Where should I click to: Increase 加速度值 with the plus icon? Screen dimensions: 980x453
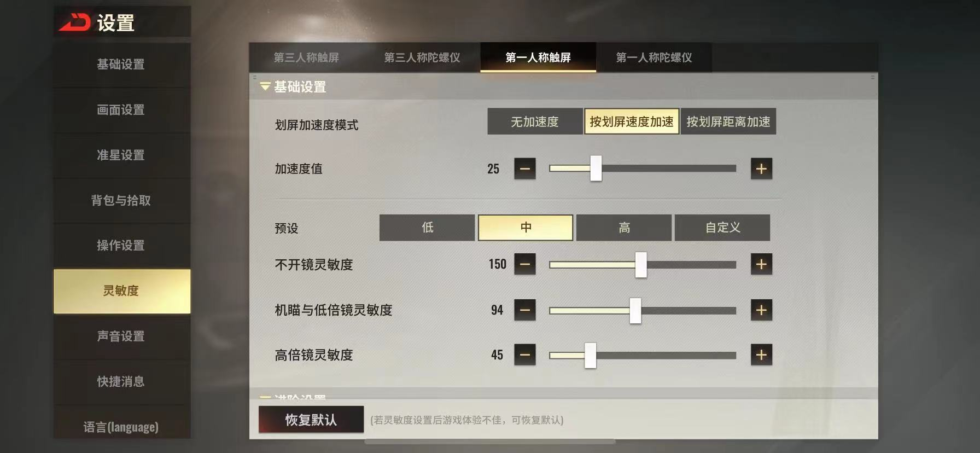[761, 169]
